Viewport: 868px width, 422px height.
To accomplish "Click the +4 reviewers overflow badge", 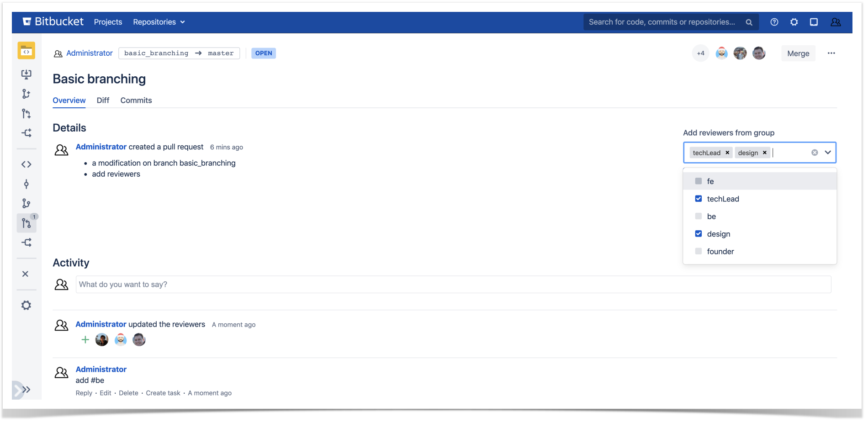I will (701, 53).
